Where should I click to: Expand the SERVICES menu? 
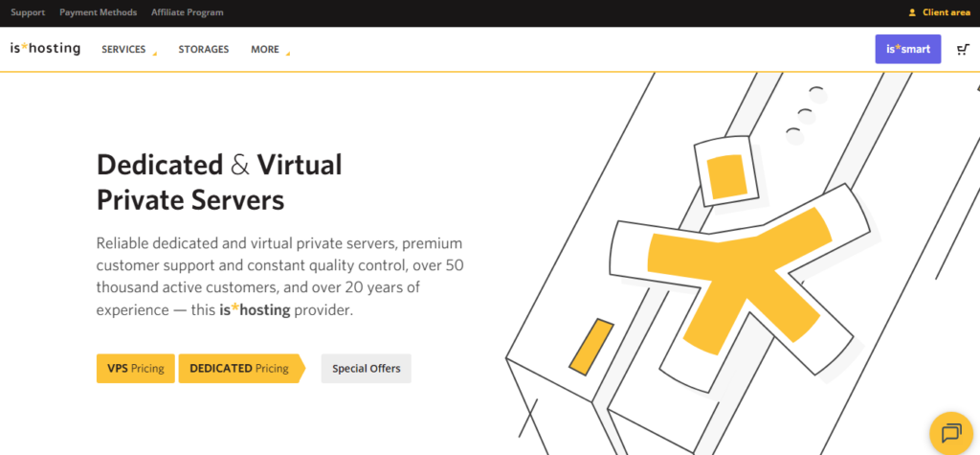pyautogui.click(x=129, y=50)
